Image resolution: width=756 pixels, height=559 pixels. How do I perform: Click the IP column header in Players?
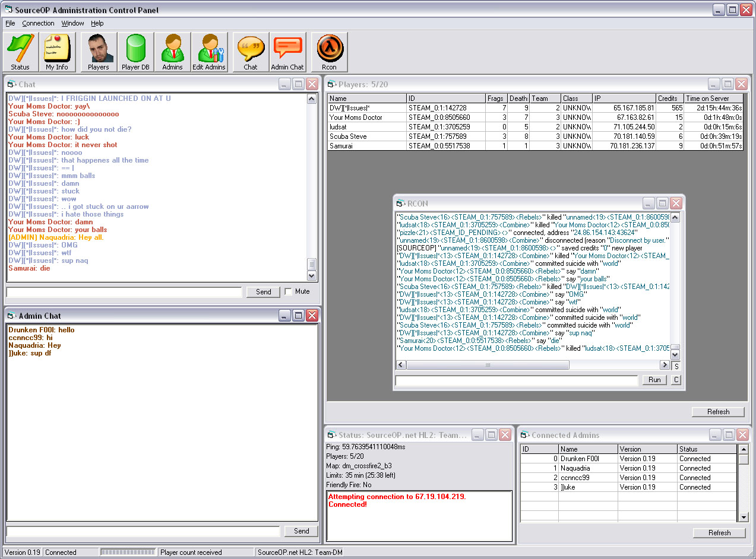pyautogui.click(x=624, y=99)
